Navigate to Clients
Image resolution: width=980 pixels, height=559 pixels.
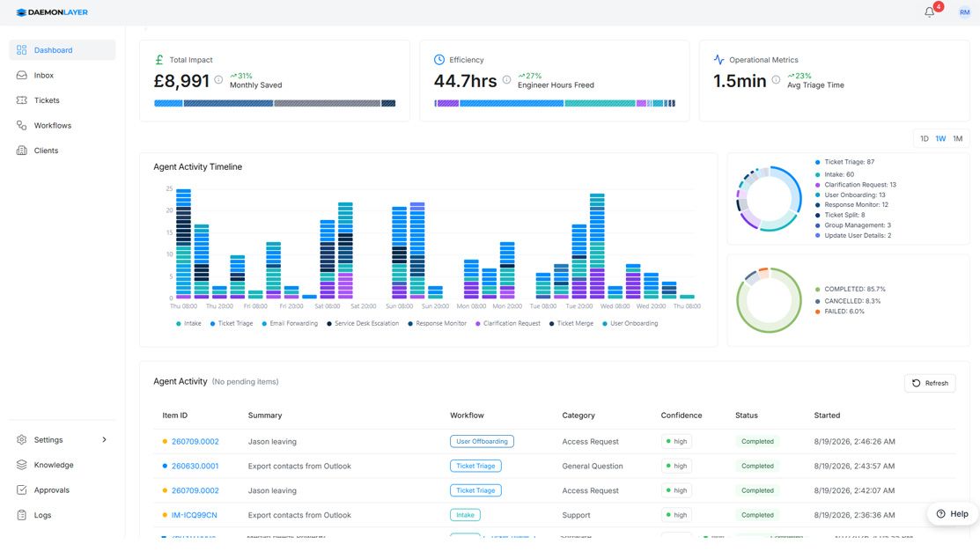click(63, 151)
